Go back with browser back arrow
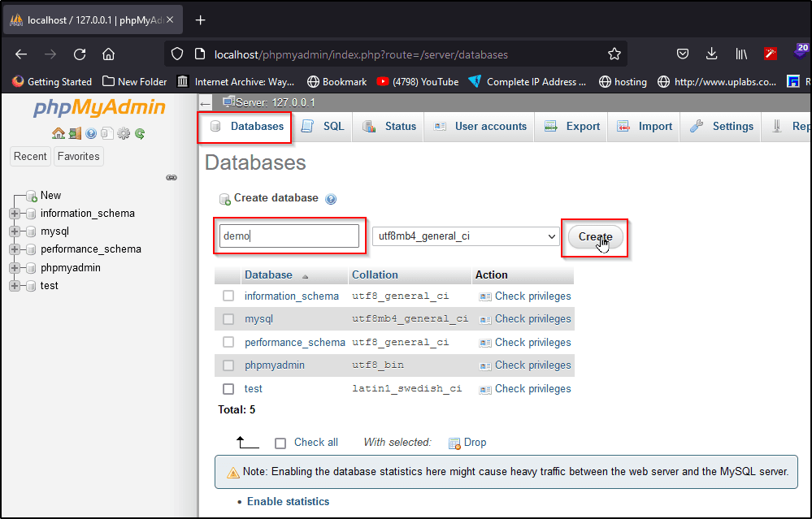This screenshot has width=812, height=519. [x=20, y=54]
